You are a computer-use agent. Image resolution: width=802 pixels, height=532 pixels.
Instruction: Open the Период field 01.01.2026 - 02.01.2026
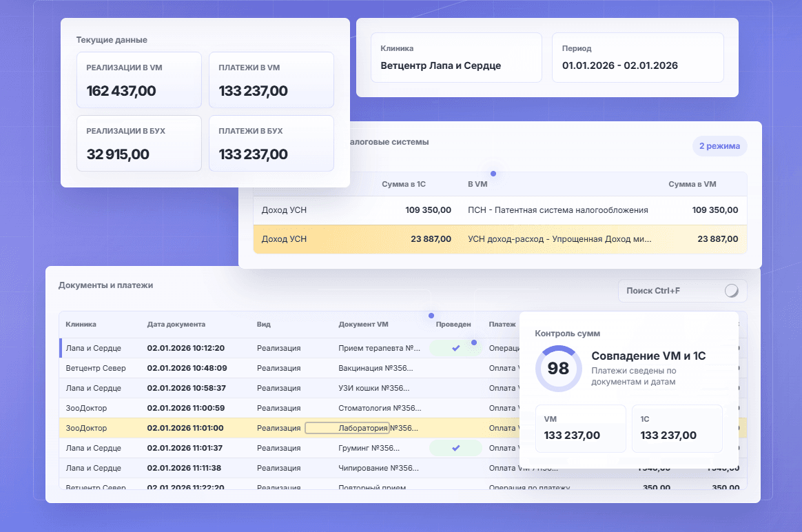pyautogui.click(x=638, y=57)
